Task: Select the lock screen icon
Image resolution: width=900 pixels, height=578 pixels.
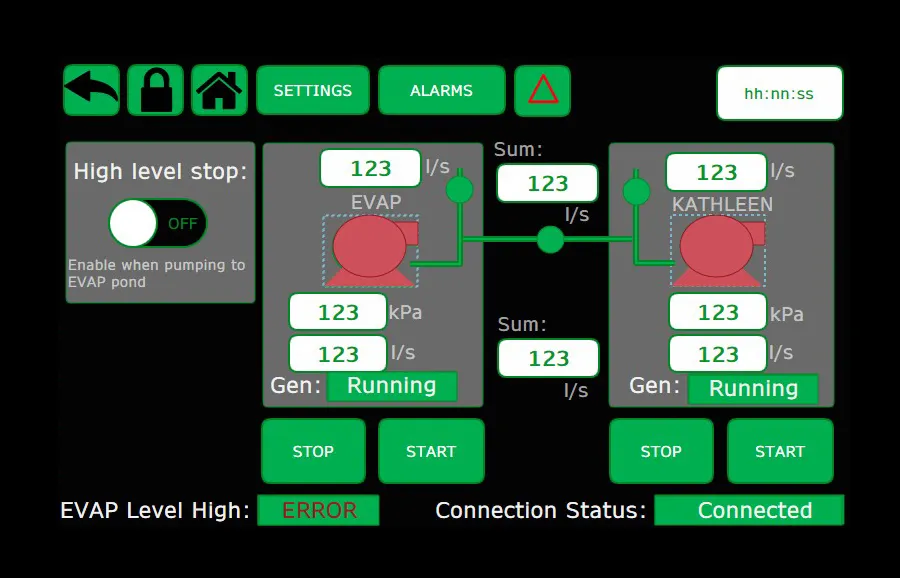Action: point(155,90)
